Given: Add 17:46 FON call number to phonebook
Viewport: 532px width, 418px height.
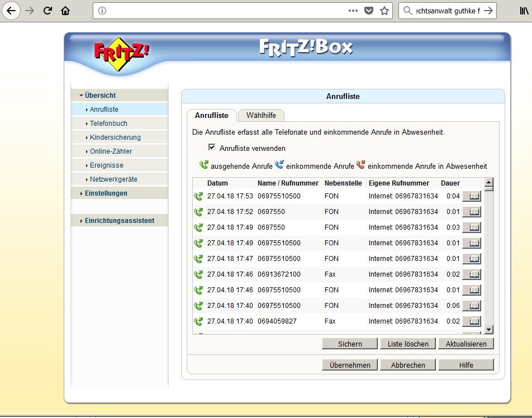Looking at the screenshot, I should (x=472, y=289).
